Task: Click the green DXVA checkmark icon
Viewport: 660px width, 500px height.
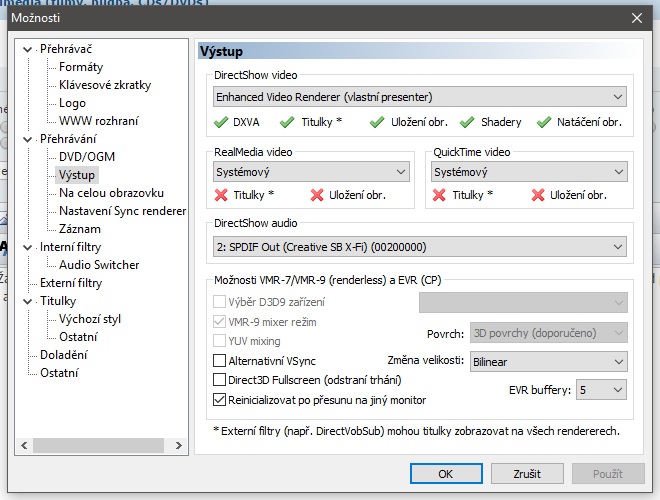Action: tap(221, 122)
